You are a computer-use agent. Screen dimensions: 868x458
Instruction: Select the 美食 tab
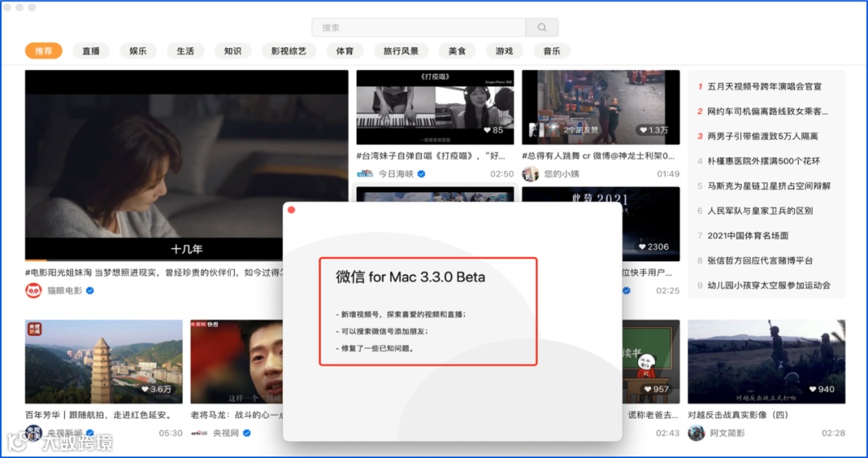click(457, 51)
